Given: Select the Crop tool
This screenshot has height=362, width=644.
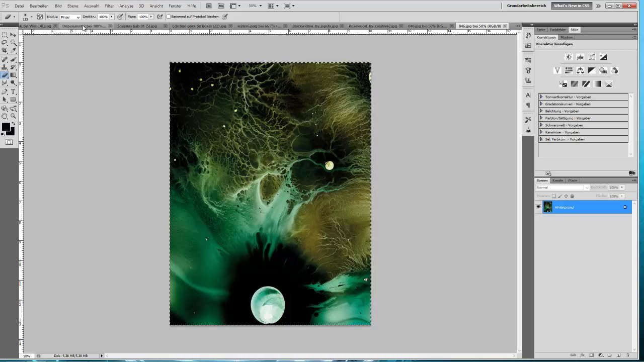Looking at the screenshot, I should (5, 51).
